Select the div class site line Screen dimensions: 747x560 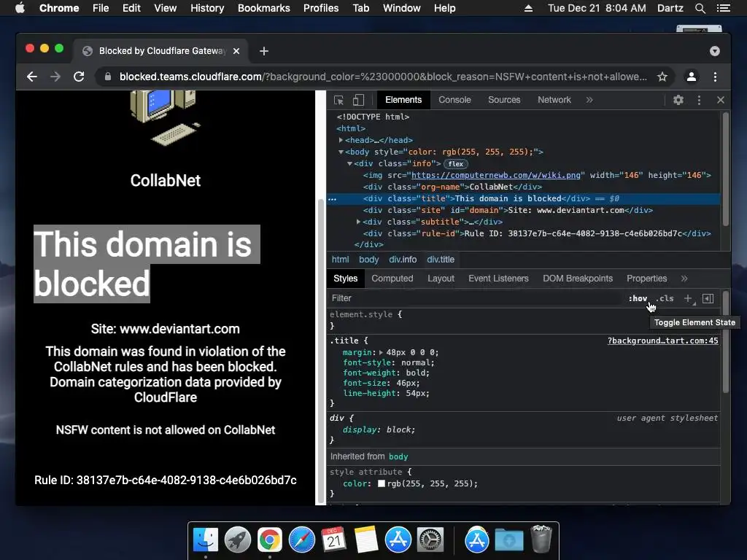tap(508, 210)
